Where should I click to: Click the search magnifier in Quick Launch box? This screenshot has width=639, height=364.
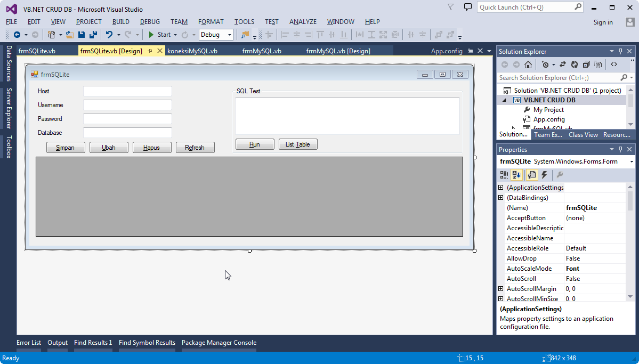pos(578,7)
